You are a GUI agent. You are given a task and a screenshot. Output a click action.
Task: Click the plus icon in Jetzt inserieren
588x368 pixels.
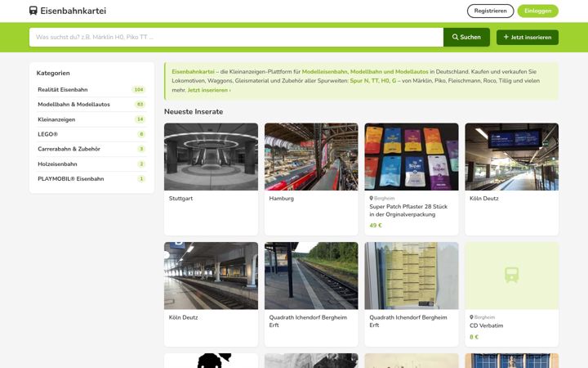(506, 37)
